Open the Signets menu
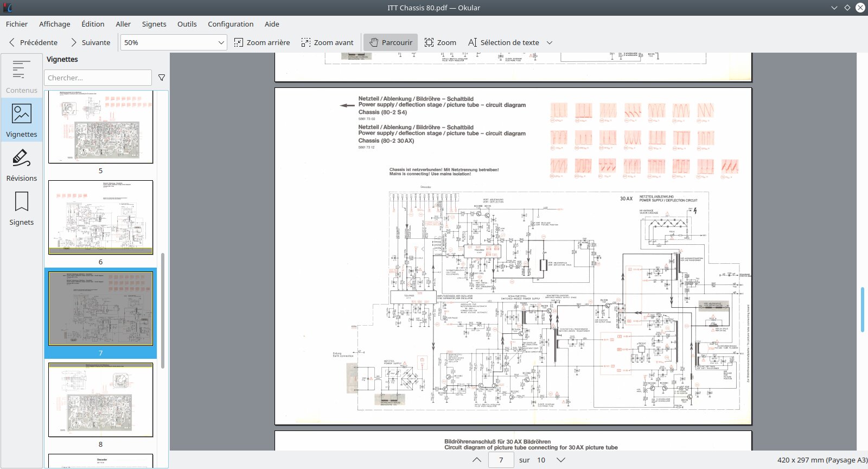Image resolution: width=868 pixels, height=469 pixels. [154, 24]
